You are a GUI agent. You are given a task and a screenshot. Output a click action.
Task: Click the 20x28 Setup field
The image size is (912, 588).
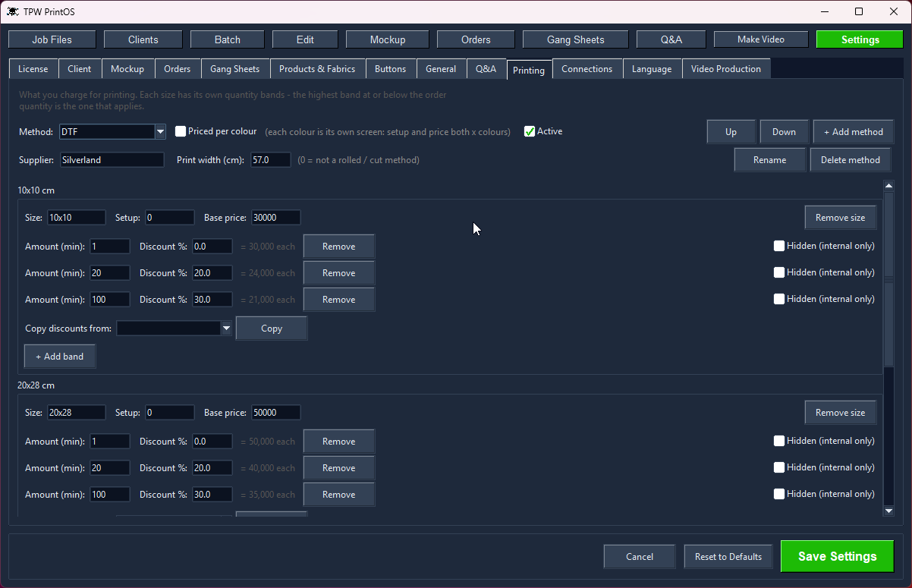(x=170, y=413)
